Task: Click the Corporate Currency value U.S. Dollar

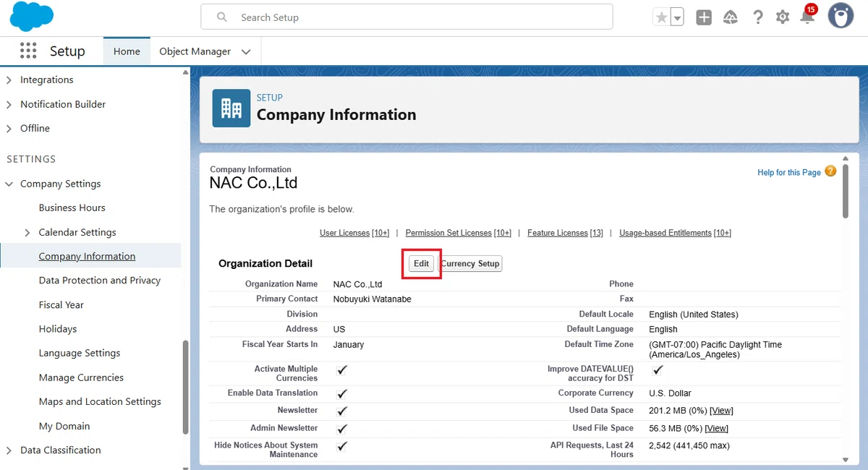Action: (670, 393)
